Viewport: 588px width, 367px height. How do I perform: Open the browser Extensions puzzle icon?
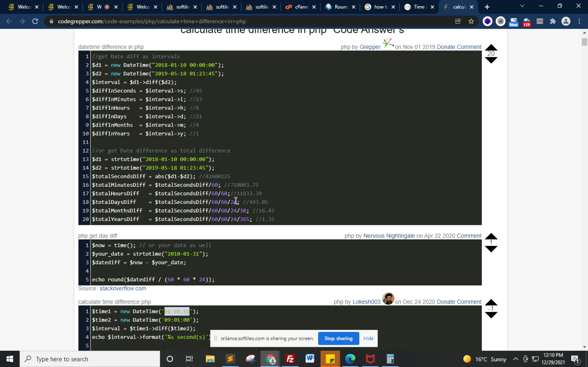(x=552, y=21)
